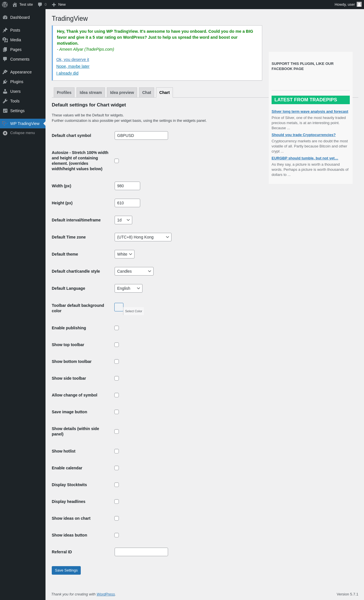Open the Settings menu item

coord(23,111)
